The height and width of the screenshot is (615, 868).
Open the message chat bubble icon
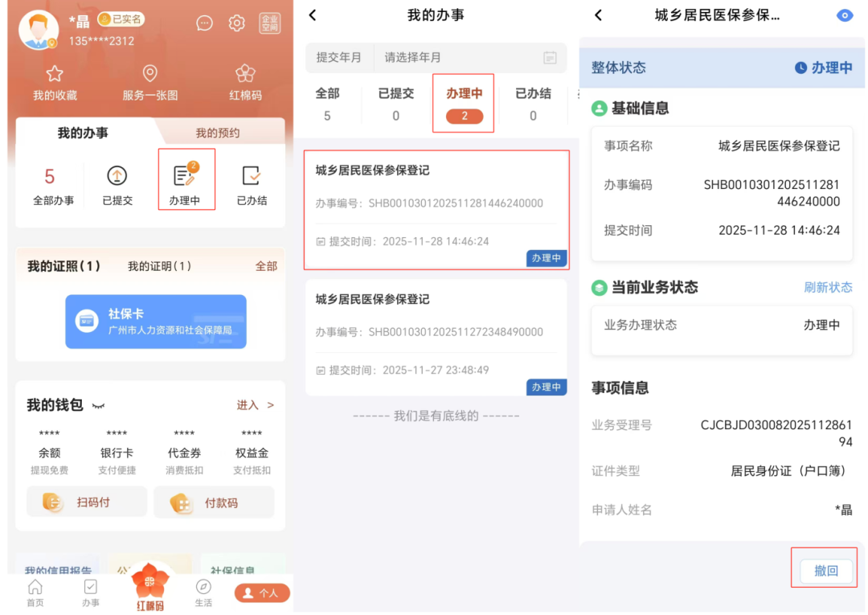[x=205, y=23]
